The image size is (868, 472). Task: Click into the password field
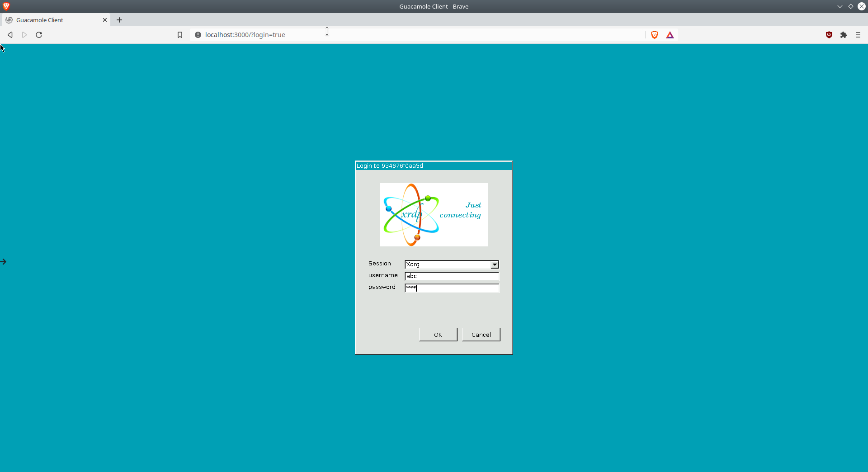point(452,288)
